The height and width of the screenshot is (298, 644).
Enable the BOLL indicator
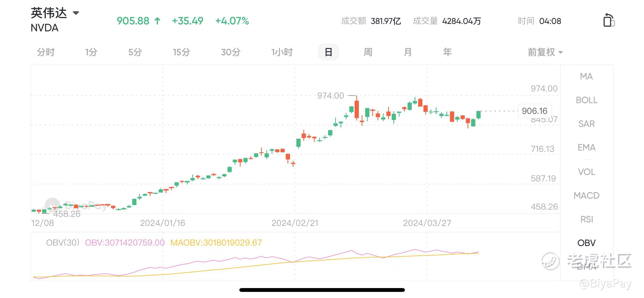587,100
